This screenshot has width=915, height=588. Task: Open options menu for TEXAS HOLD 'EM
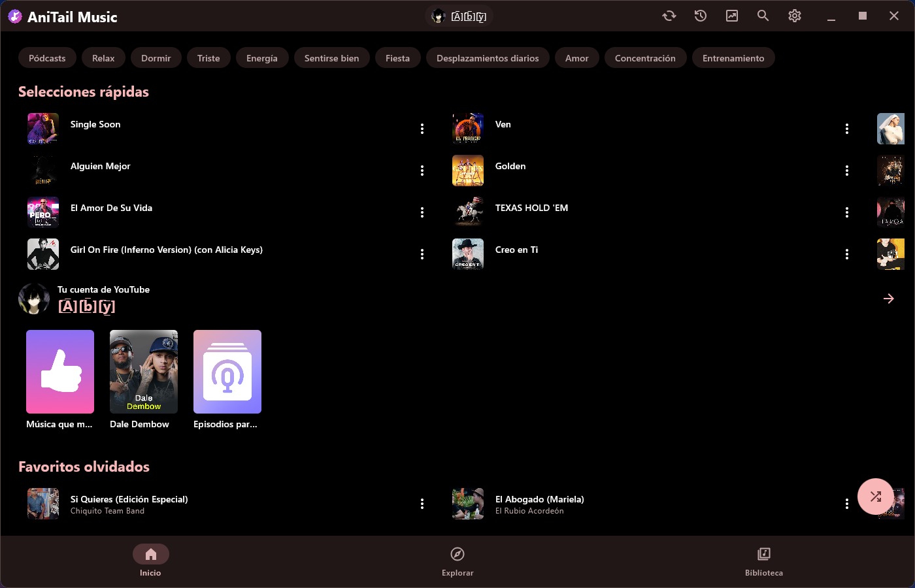point(847,212)
